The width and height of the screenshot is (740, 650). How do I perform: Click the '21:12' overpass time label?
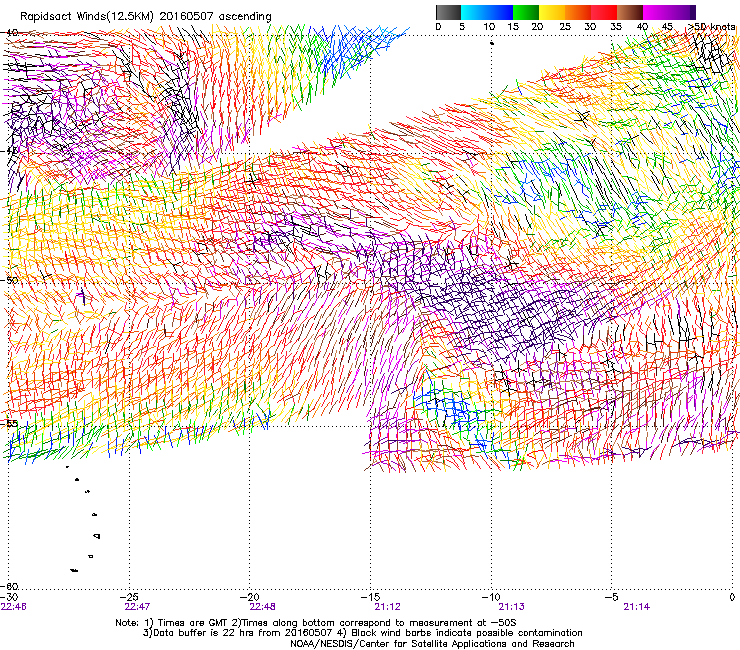coord(387,607)
